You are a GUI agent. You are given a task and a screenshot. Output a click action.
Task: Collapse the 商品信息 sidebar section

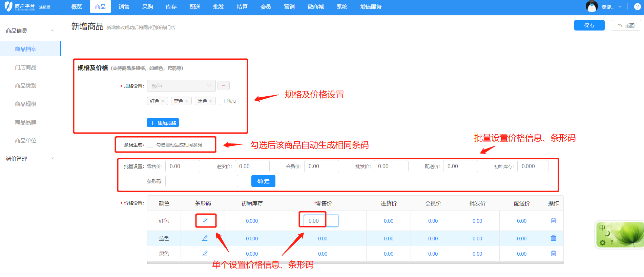point(52,31)
